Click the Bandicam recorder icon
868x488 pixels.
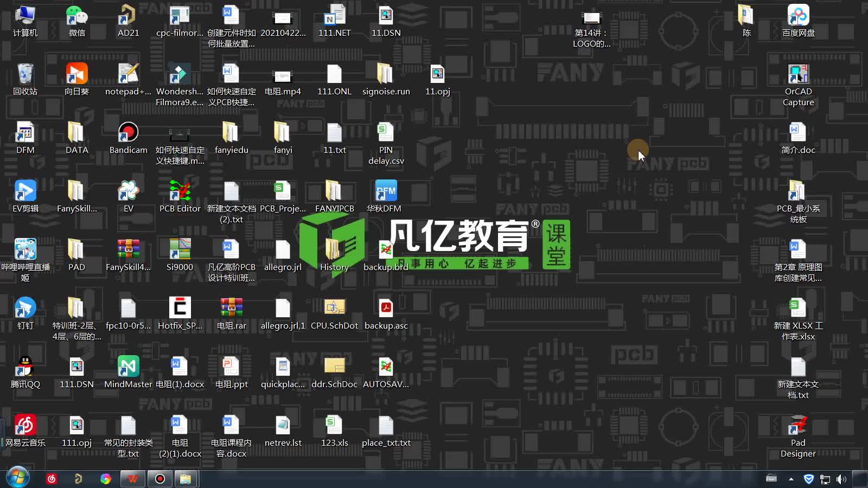point(128,133)
